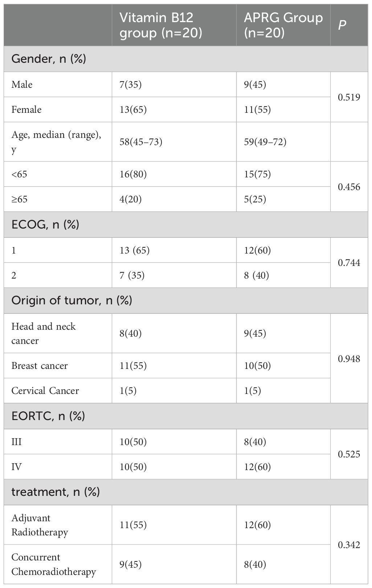Screen dimensions: 372x588
Task: Select the Cervical Cancer row label
Action: (45, 391)
